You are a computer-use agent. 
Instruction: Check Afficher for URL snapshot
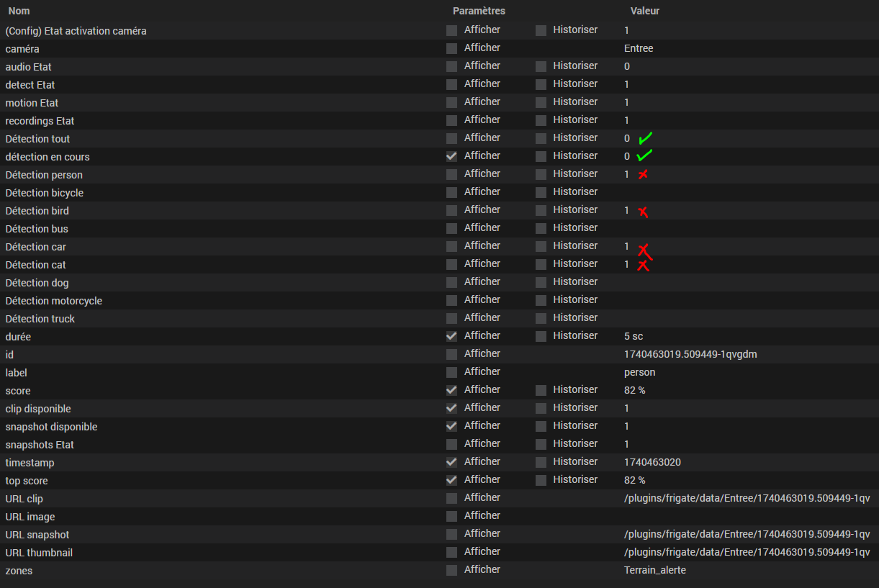point(451,534)
